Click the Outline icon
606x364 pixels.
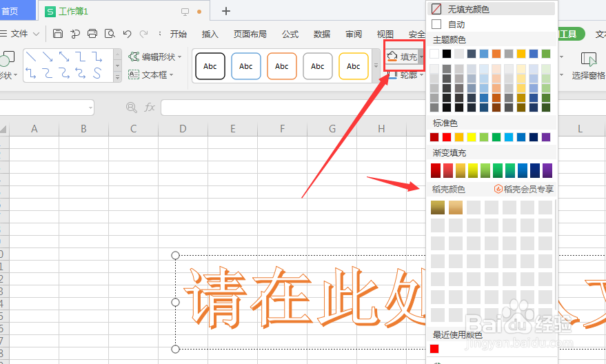coord(392,75)
